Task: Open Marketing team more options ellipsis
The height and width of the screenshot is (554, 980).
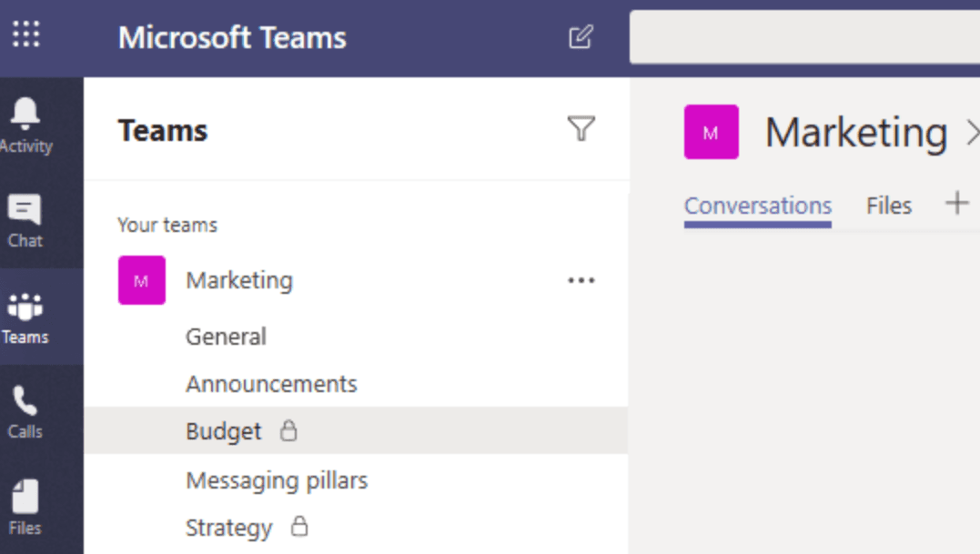Action: (581, 281)
